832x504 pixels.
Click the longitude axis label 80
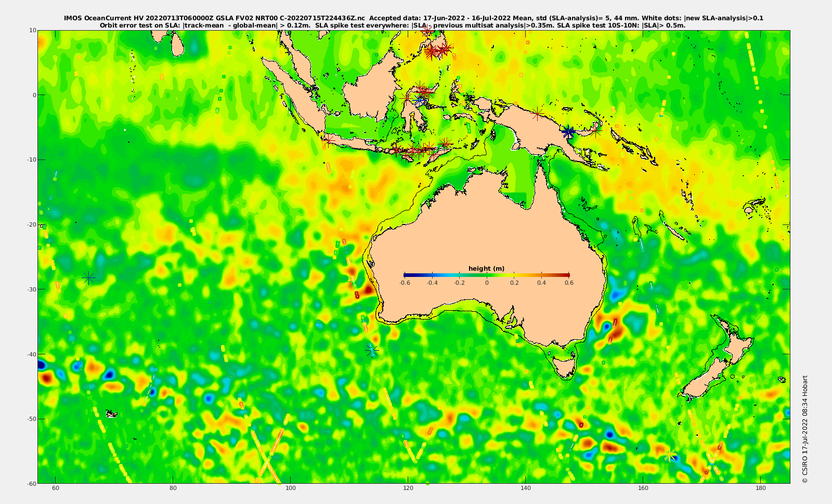click(x=173, y=488)
